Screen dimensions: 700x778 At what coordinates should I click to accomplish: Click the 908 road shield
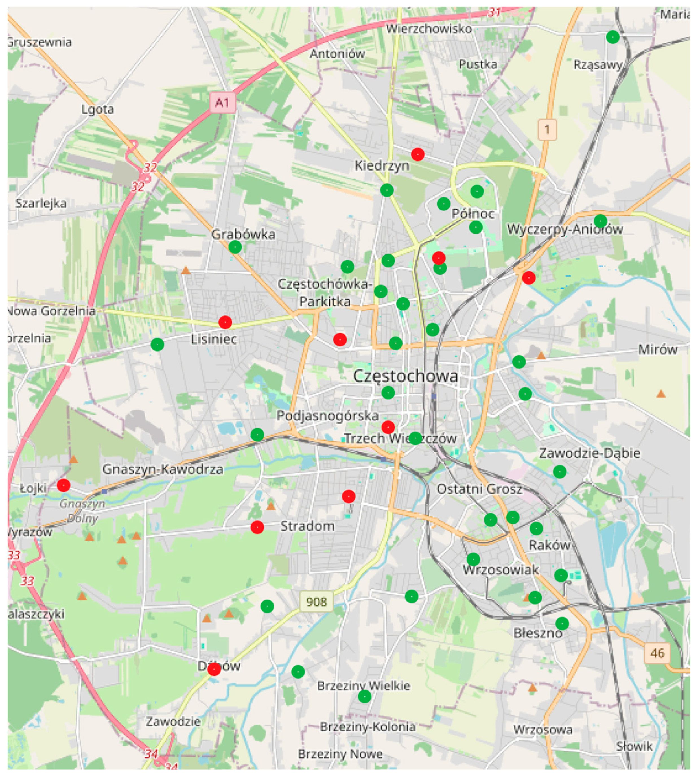[x=316, y=602]
